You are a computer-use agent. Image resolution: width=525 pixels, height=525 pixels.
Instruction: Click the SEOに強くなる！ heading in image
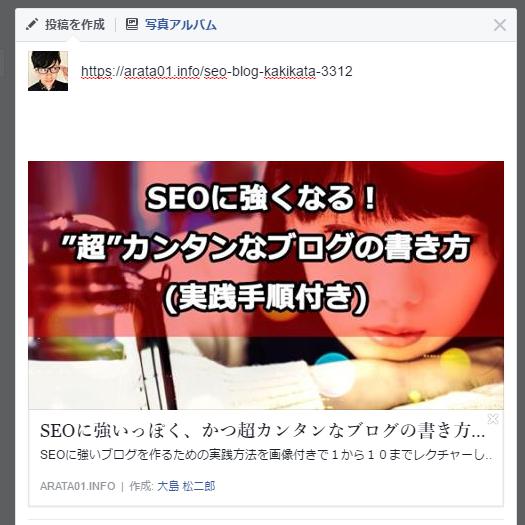262,198
